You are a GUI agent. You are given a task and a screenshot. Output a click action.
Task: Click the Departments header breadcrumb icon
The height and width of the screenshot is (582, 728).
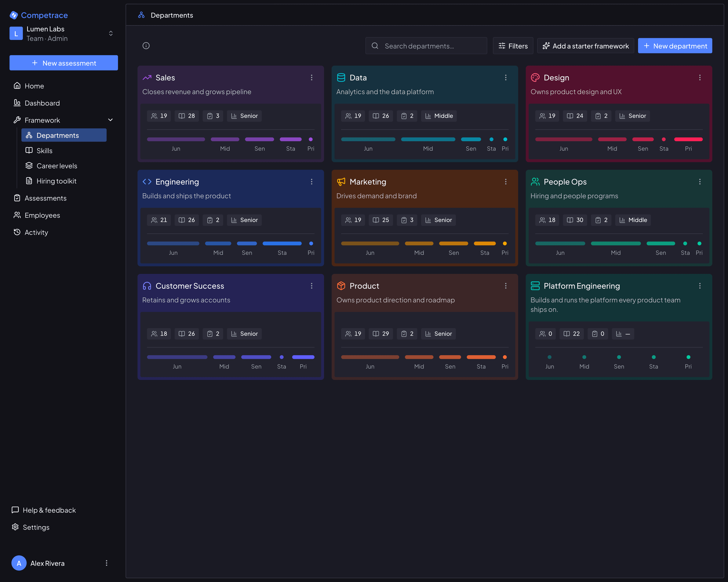coord(141,15)
